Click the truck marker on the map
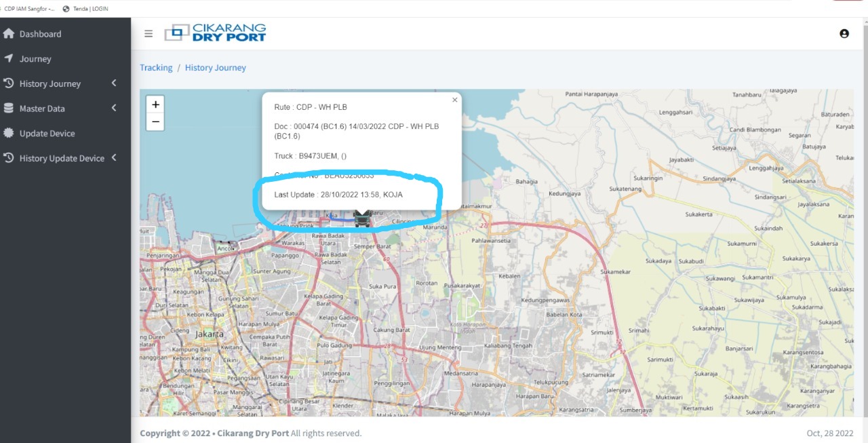Image resolution: width=868 pixels, height=443 pixels. (362, 218)
